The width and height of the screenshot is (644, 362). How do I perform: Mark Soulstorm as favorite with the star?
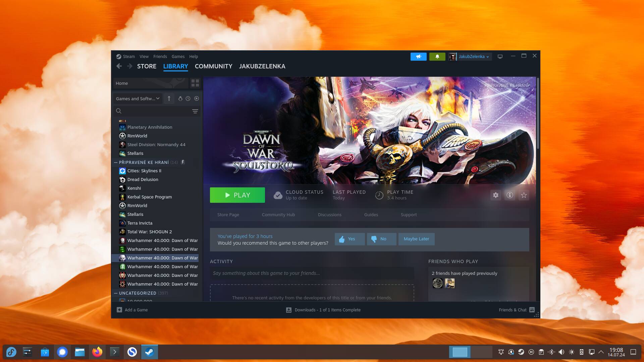click(524, 195)
